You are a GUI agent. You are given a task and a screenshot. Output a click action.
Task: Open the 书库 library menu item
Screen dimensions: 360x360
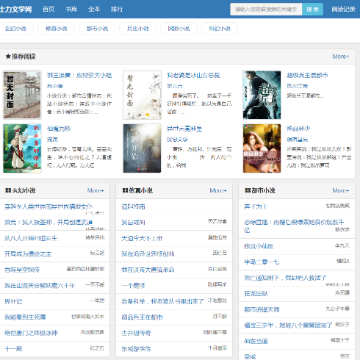pos(71,9)
